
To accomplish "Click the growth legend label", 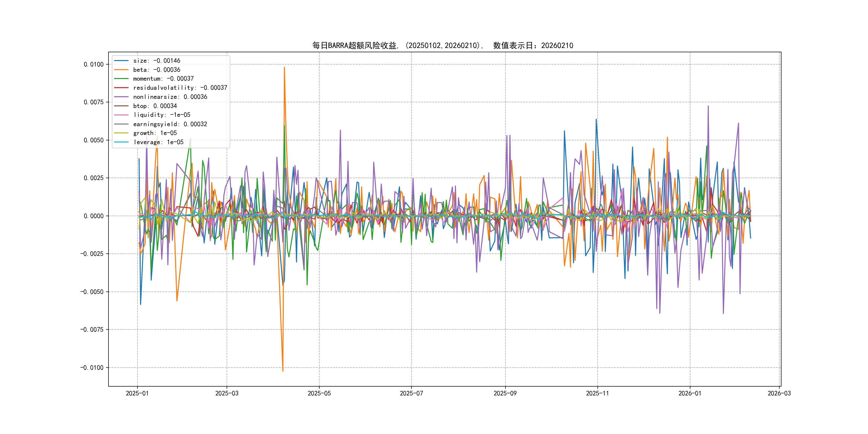I will click(x=155, y=133).
